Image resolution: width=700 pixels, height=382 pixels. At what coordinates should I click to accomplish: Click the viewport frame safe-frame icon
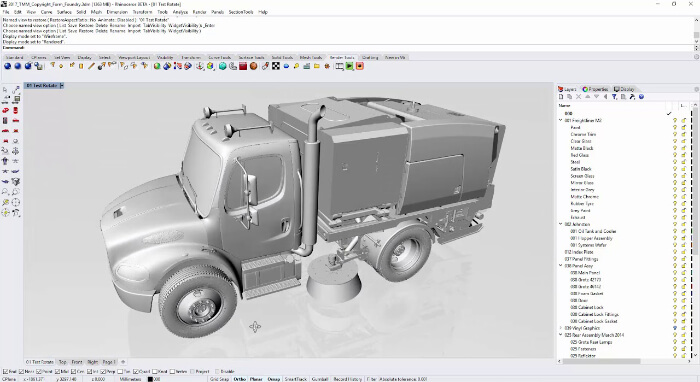tap(339, 66)
